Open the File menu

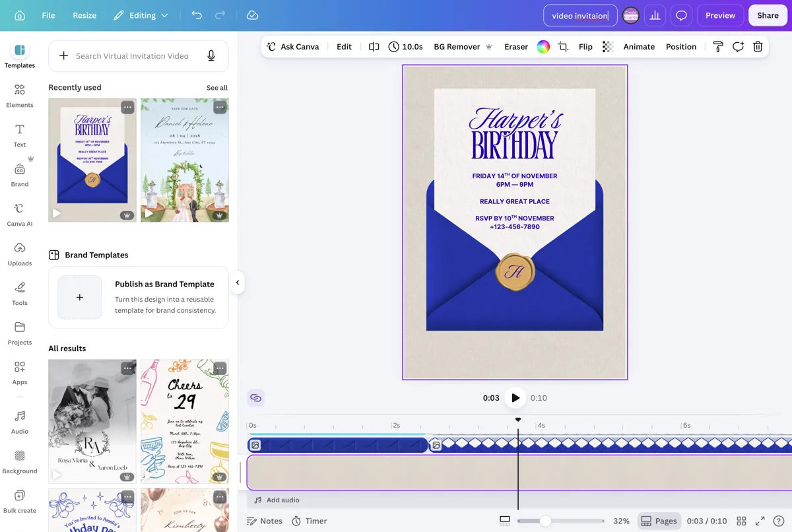[x=48, y=15]
